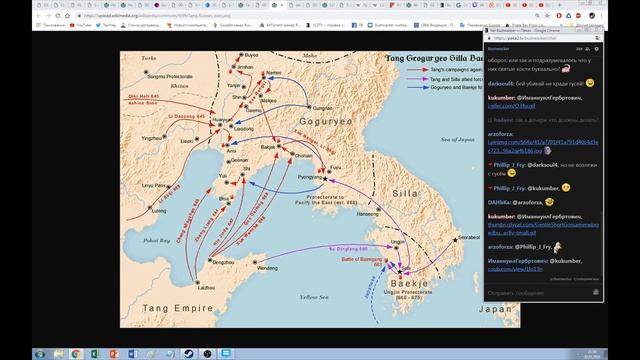This screenshot has width=640, height=360.
Task: Click username DAHbKa in chat
Action: point(499,202)
